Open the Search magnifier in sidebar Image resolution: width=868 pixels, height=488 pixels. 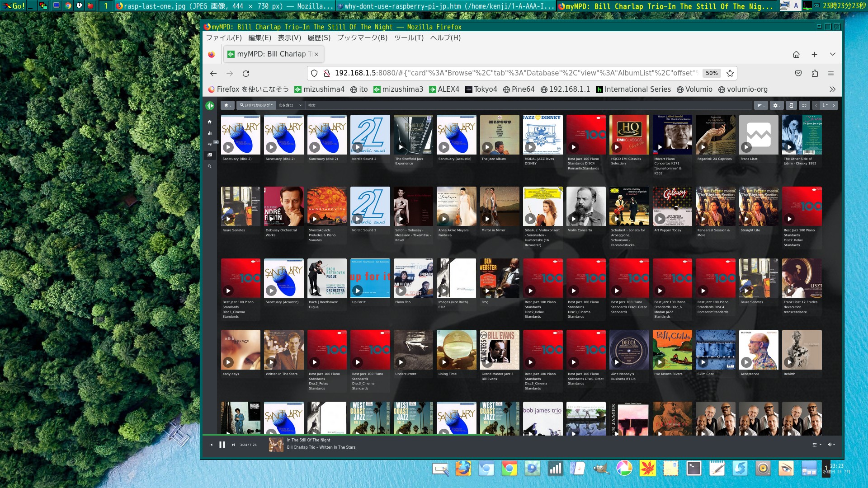[209, 167]
